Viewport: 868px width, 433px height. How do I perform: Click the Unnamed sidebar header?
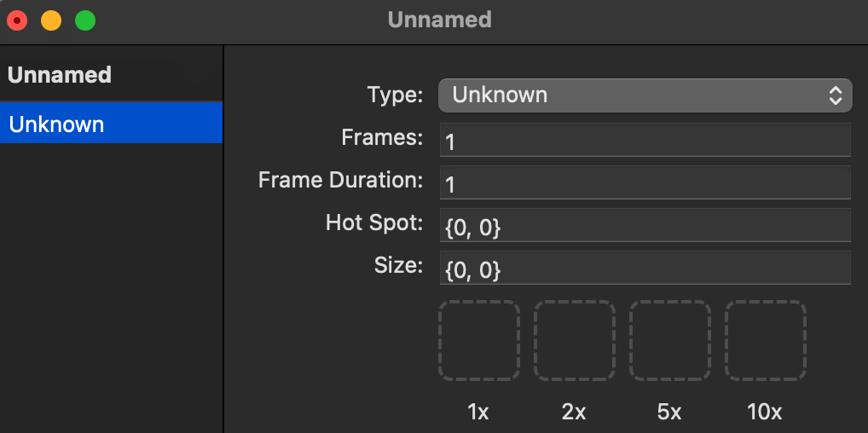(60, 75)
